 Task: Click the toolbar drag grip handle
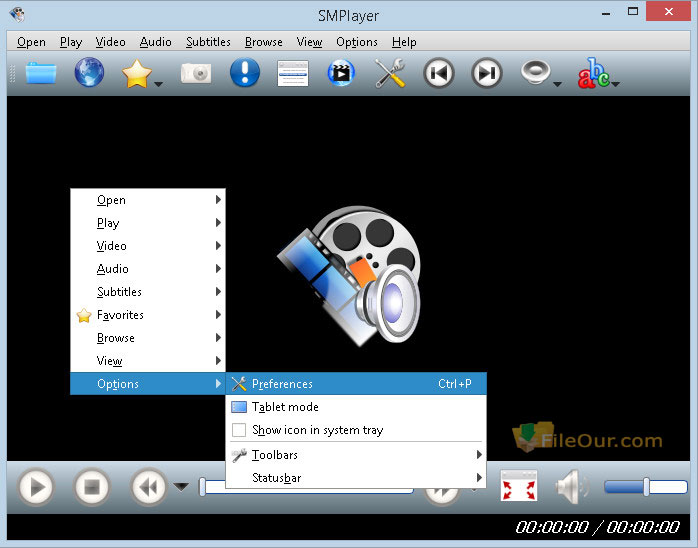click(x=12, y=73)
